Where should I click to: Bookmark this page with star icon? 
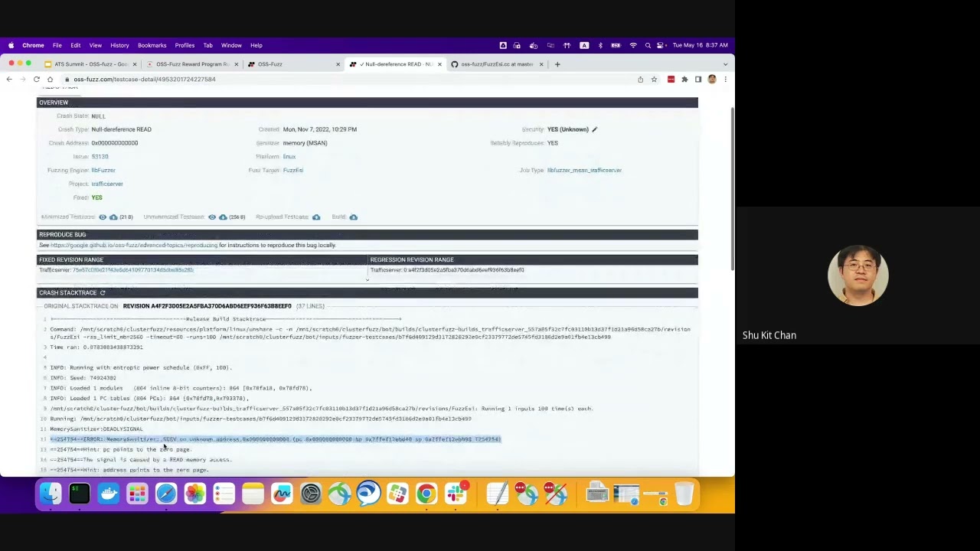[654, 80]
